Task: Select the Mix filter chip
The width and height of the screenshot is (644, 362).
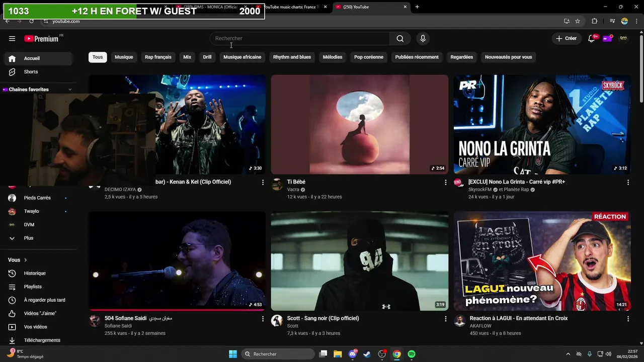Action: tap(187, 57)
